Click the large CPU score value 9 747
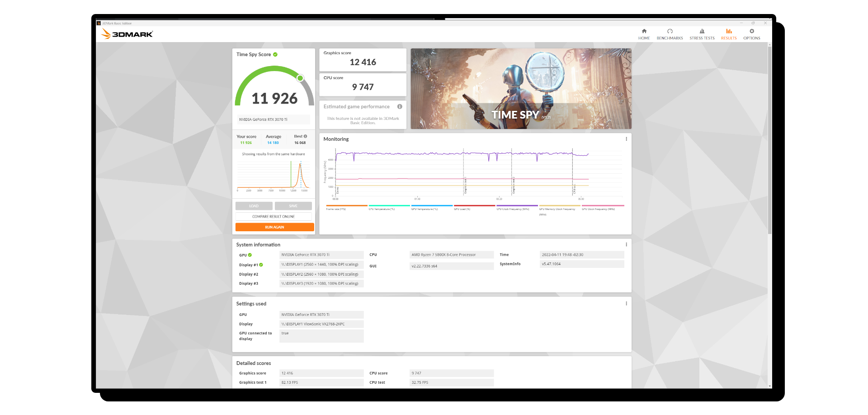The image size is (868, 415). pyautogui.click(x=363, y=87)
